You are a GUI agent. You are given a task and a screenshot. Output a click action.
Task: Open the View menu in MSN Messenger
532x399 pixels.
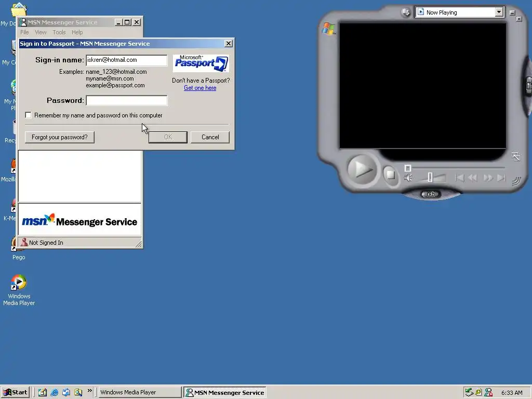point(41,32)
